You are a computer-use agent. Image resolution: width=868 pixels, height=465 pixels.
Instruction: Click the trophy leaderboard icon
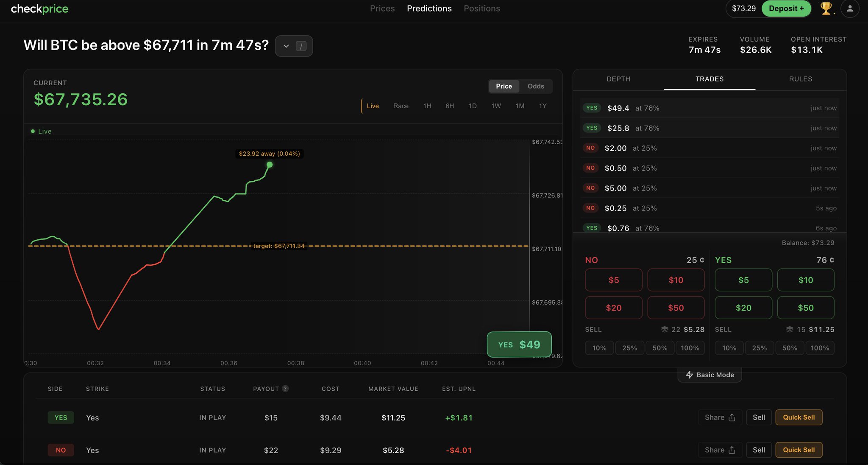pyautogui.click(x=826, y=8)
